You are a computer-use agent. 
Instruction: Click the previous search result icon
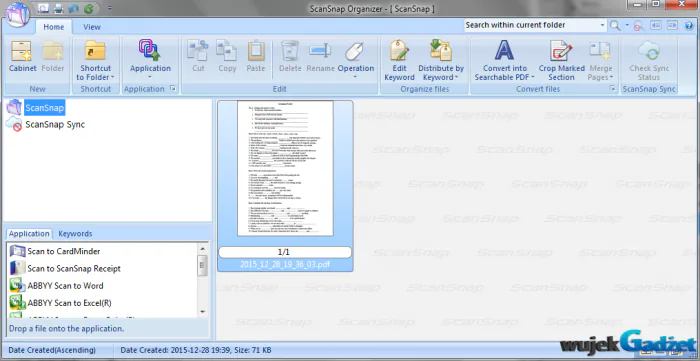pyautogui.click(x=655, y=25)
